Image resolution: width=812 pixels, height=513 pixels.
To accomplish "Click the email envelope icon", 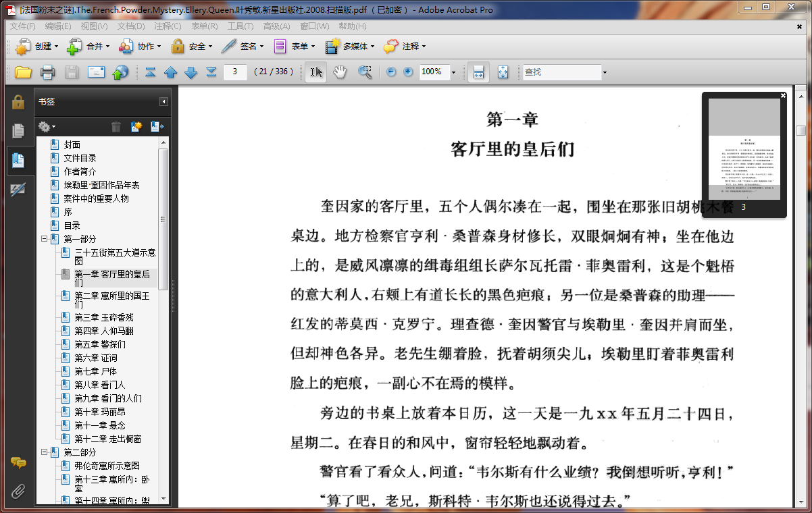I will tap(96, 72).
